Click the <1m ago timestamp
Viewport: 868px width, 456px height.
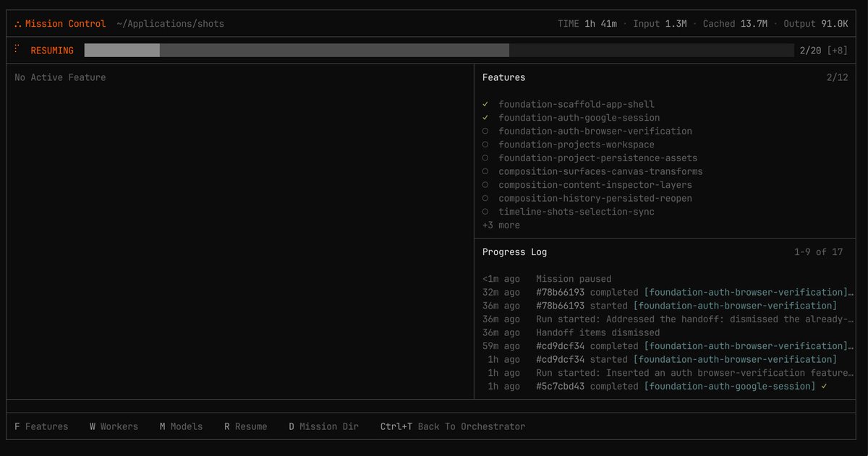pyautogui.click(x=501, y=279)
